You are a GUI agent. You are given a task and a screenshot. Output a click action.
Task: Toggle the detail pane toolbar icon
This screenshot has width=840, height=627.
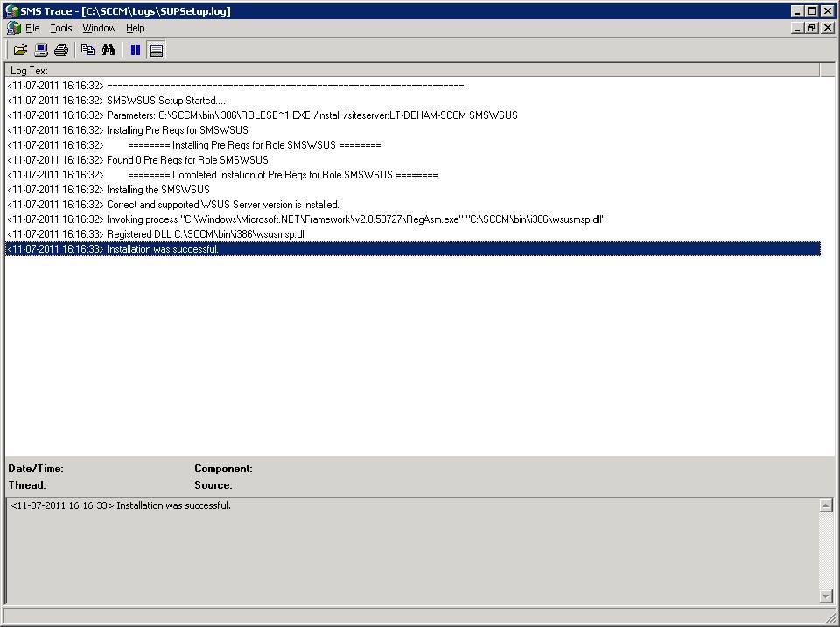(157, 50)
